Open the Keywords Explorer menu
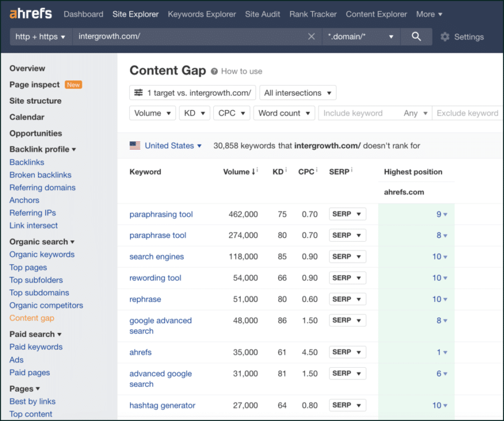Viewport: 504px width, 421px height. (x=202, y=14)
